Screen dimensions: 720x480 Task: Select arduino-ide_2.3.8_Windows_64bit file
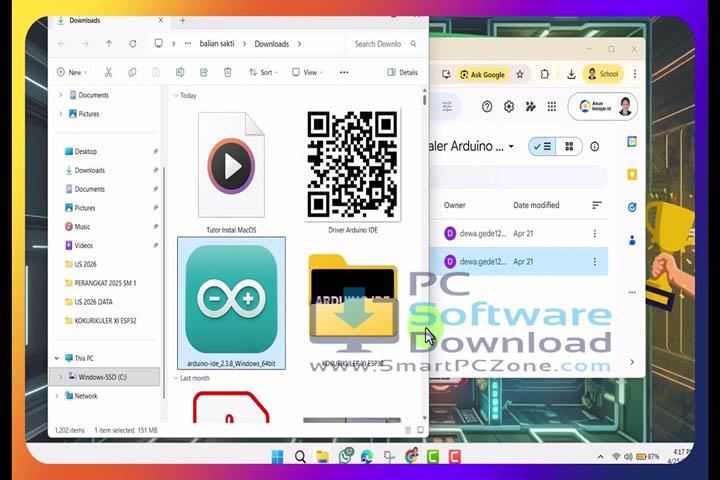tap(231, 303)
